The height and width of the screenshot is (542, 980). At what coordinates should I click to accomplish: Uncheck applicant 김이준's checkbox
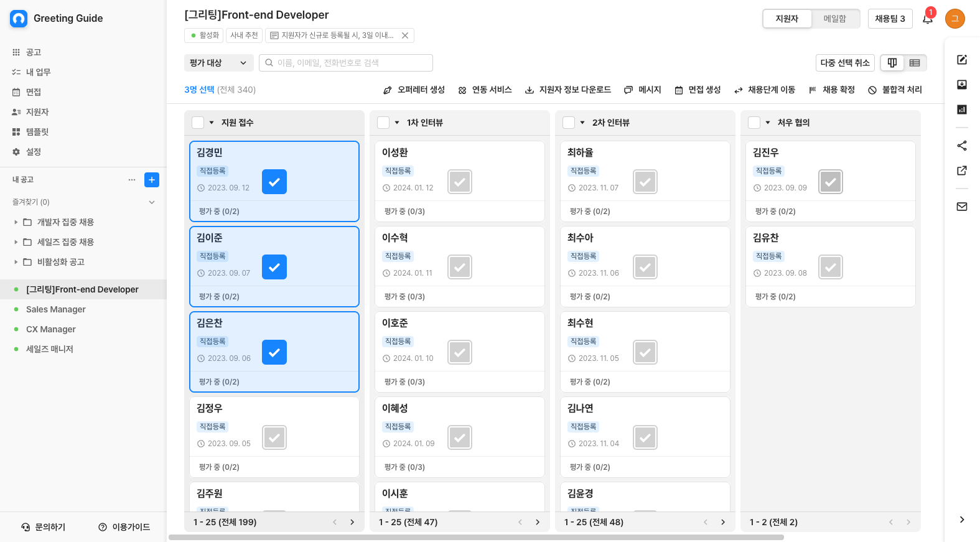pyautogui.click(x=274, y=267)
